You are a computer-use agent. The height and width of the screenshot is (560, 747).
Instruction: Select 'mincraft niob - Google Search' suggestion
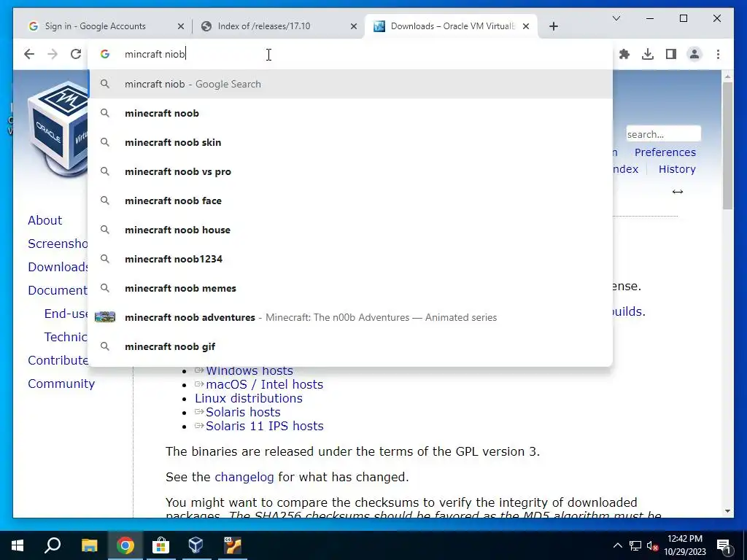(350, 84)
